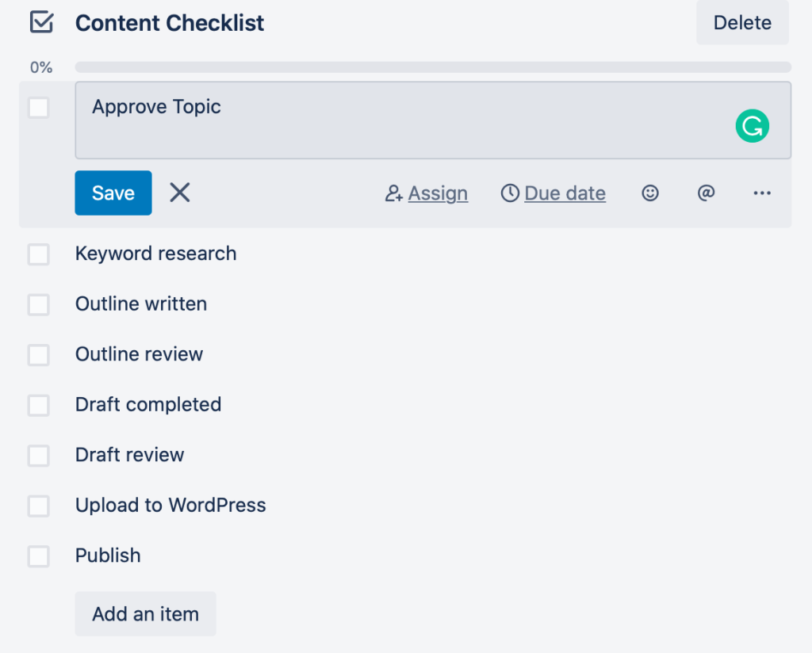The height and width of the screenshot is (653, 812).
Task: Click inside the Approve Topic text field
Action: [x=396, y=120]
